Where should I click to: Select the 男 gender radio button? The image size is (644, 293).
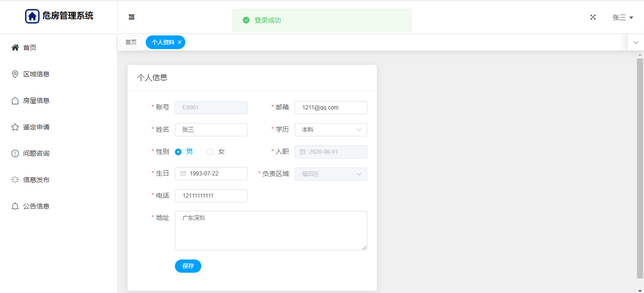pyautogui.click(x=178, y=152)
